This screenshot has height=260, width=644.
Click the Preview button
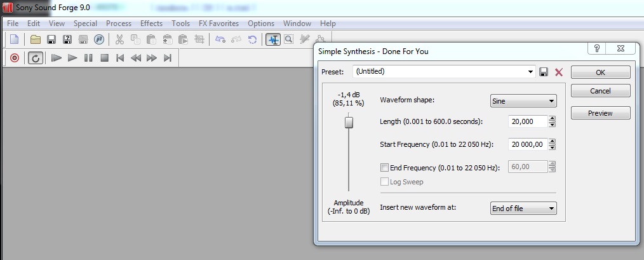pos(600,113)
